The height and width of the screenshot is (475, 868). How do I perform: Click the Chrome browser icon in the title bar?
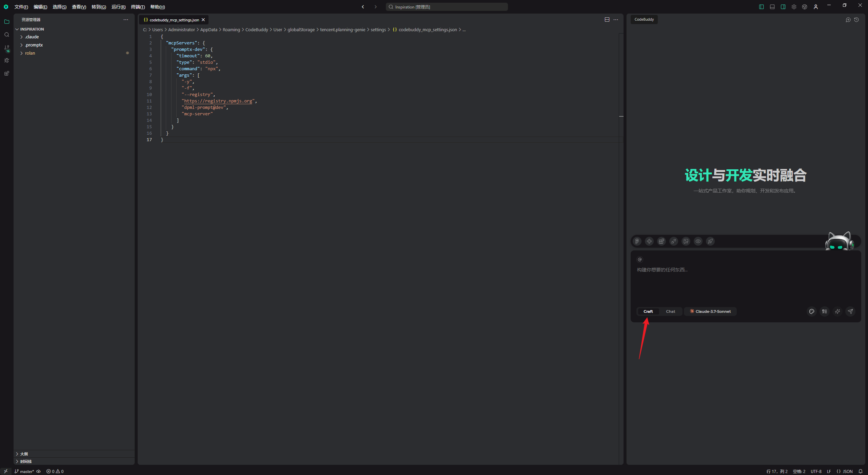pos(805,7)
